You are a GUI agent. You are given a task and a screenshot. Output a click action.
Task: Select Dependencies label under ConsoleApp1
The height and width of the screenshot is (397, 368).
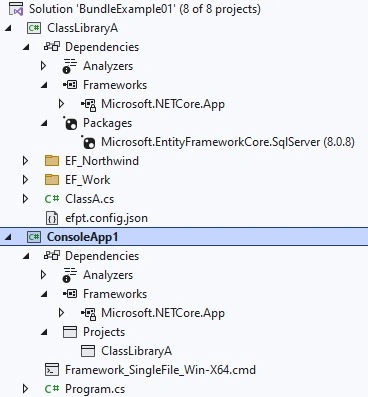tap(102, 256)
